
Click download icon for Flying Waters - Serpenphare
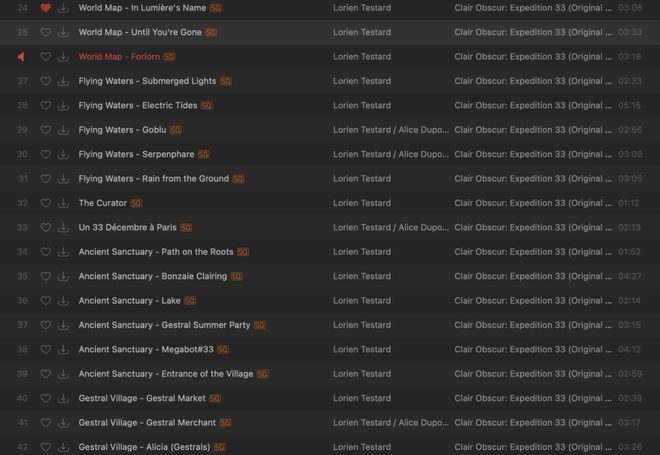pos(63,155)
